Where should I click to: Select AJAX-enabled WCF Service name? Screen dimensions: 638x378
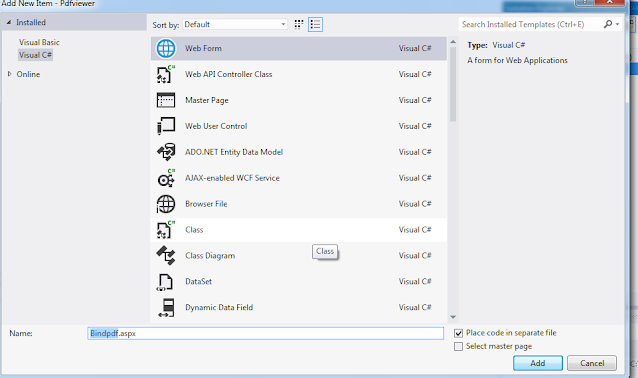tap(232, 178)
